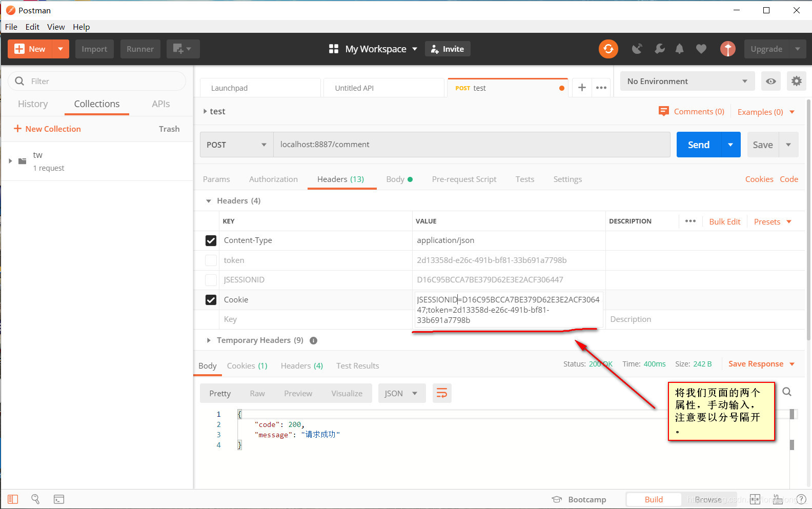Image resolution: width=812 pixels, height=509 pixels.
Task: Switch to the APIs sidebar tab
Action: (x=160, y=104)
